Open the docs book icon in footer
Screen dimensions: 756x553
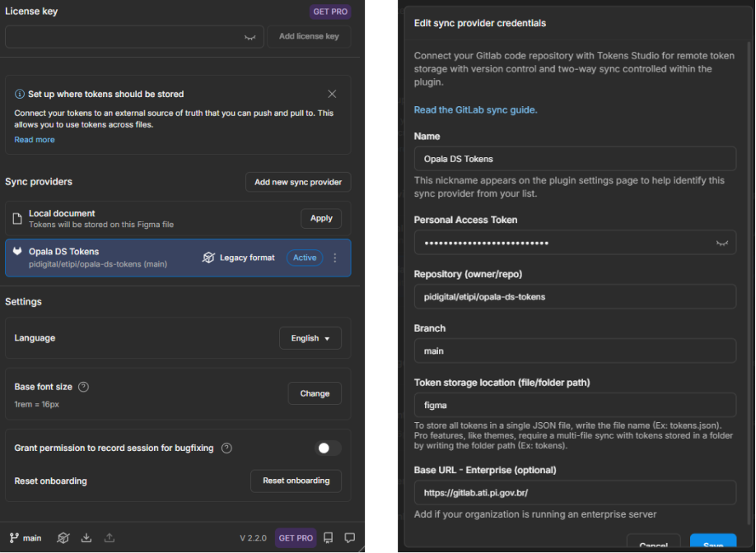329,538
